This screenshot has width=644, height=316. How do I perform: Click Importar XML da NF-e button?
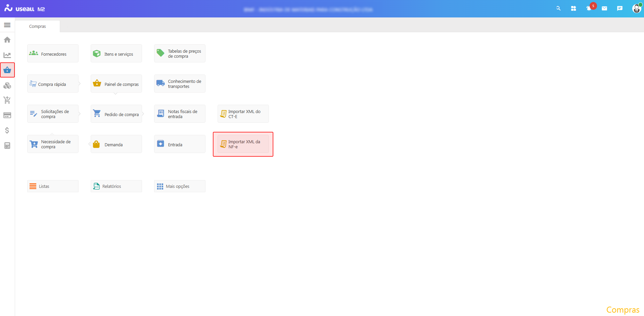click(243, 144)
